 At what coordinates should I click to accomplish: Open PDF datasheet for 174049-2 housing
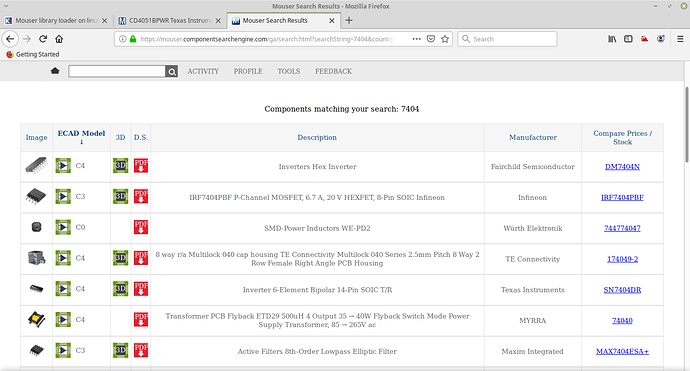click(x=141, y=258)
